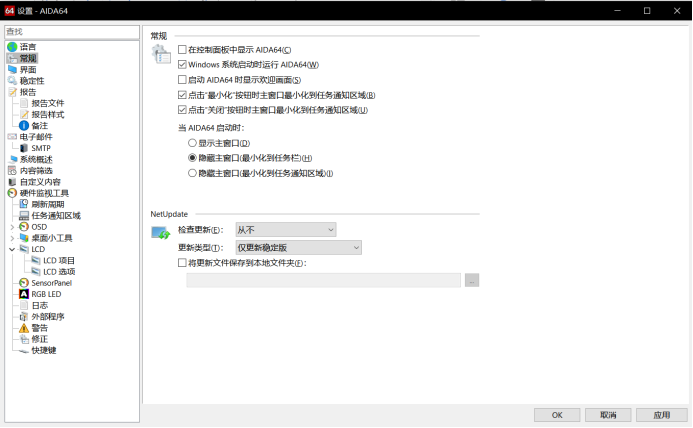Viewport: 693px width, 428px height.
Task: Click the 快捷键 keyboard icon
Action: coord(24,351)
